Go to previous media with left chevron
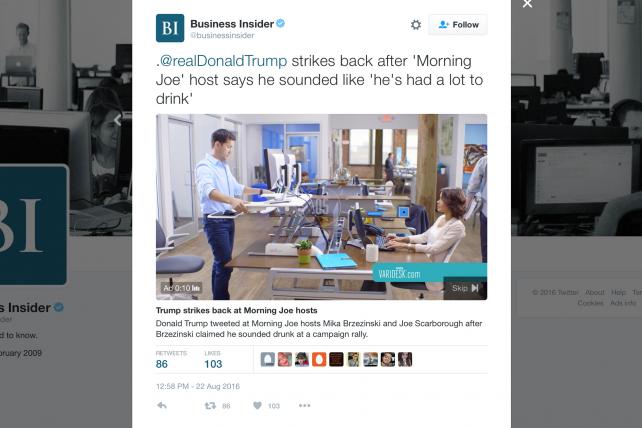Image resolution: width=642 pixels, height=428 pixels. pos(118,120)
